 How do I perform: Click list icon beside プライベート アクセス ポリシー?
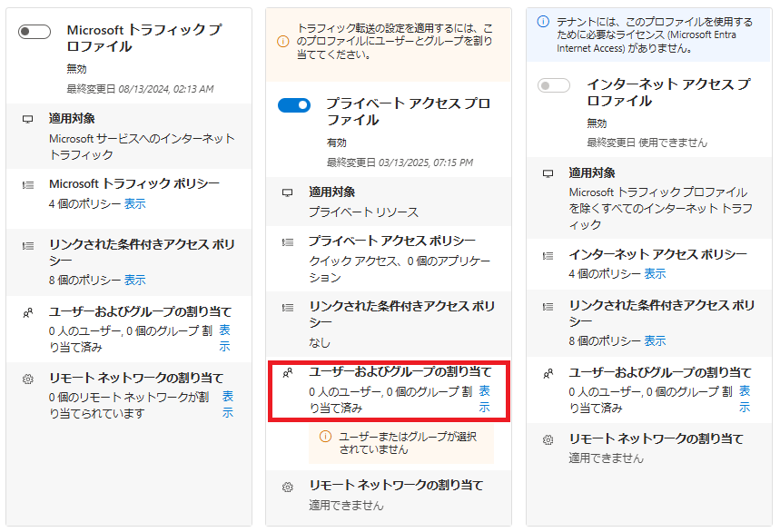(288, 242)
